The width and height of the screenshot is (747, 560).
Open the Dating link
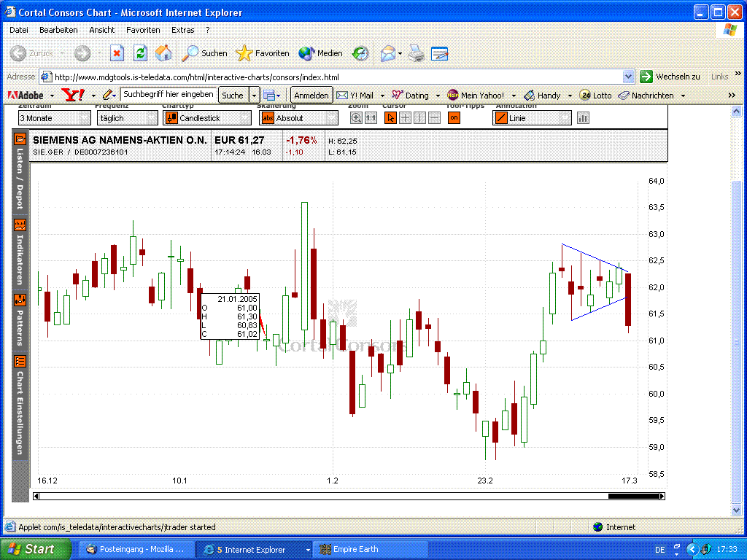click(x=410, y=96)
